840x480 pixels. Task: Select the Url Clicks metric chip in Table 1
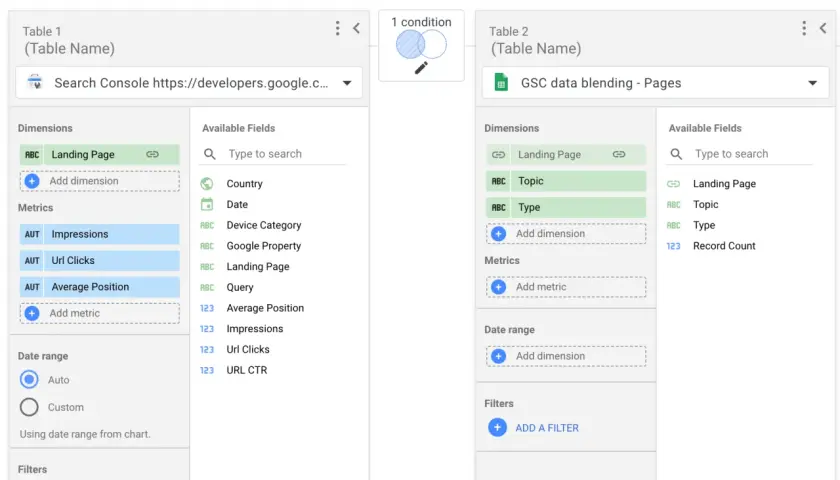pyautogui.click(x=100, y=260)
